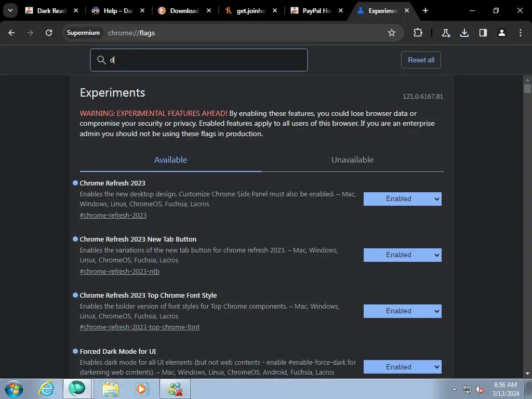532x399 pixels.
Task: Close the Dark Reader tab
Action: click(x=76, y=10)
